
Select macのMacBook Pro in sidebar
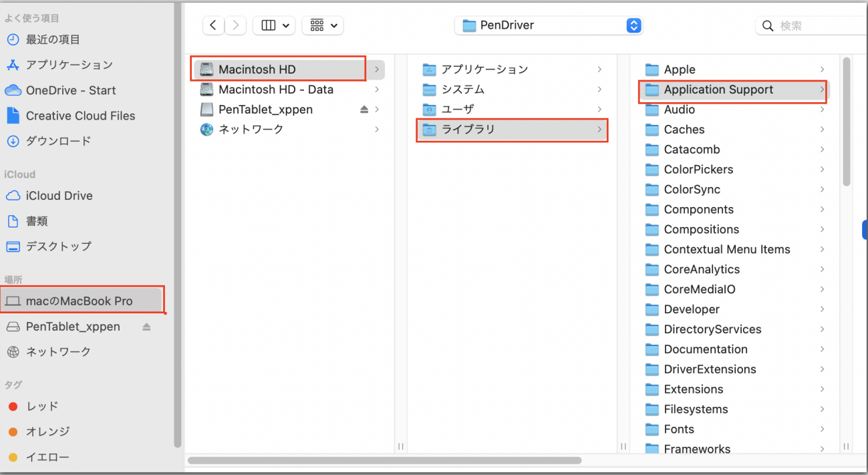pyautogui.click(x=81, y=301)
